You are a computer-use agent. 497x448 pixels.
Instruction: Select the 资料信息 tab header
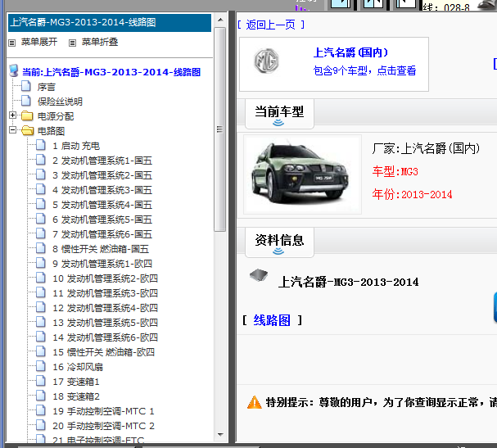279,242
